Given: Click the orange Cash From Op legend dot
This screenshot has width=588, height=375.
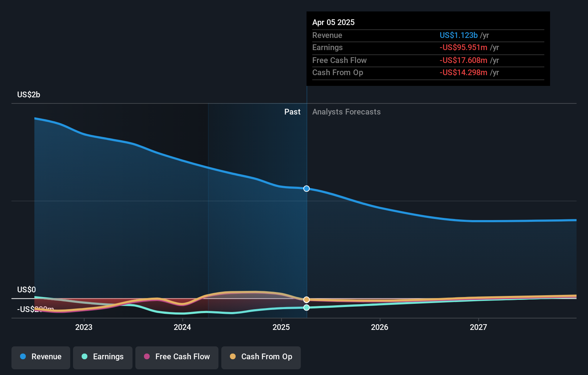Looking at the screenshot, I should (x=233, y=356).
